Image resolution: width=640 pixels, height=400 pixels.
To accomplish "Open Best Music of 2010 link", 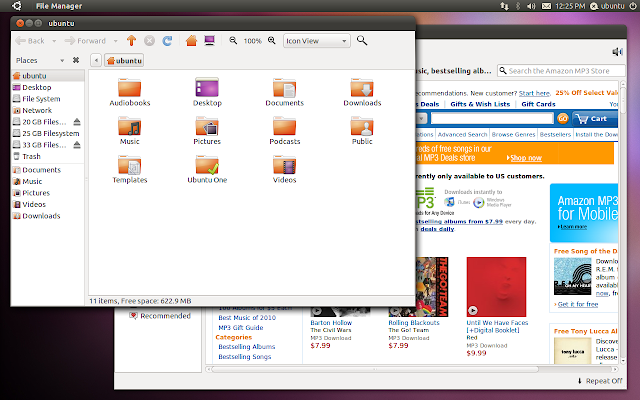I will click(247, 318).
